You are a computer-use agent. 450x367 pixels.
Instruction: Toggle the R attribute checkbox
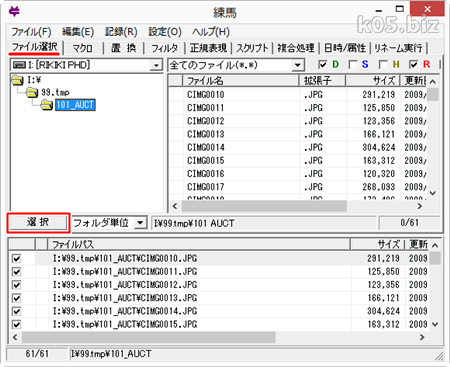(413, 64)
